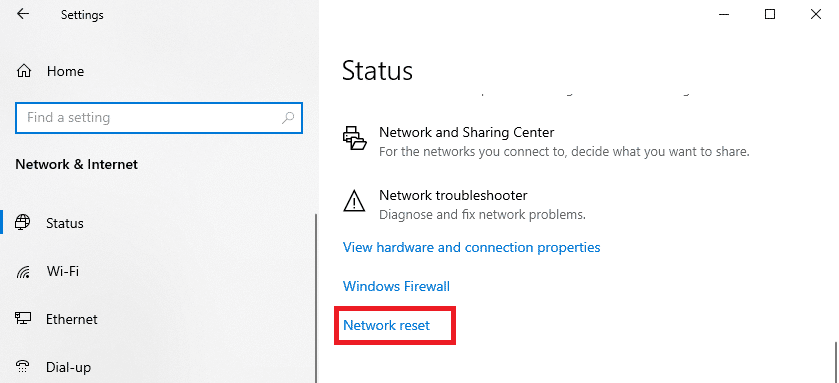Click the Network troubleshooter warning icon

click(354, 202)
